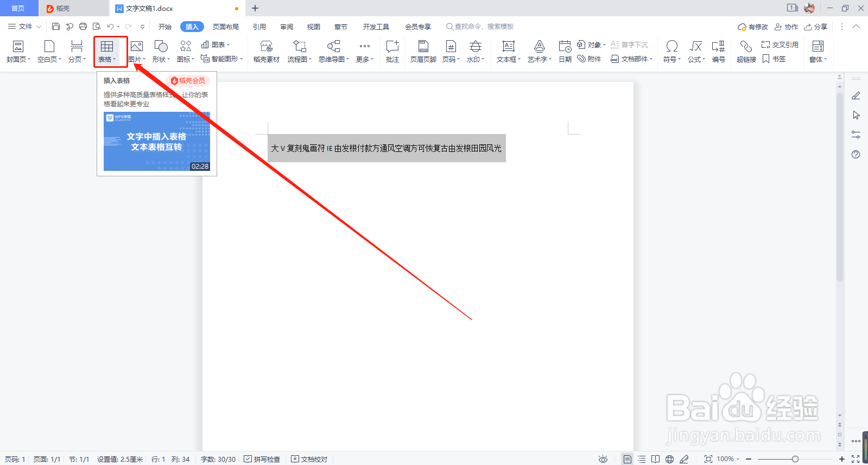The height and width of the screenshot is (465, 868).
Task: Open the 章节 chapter tab
Action: 341,27
